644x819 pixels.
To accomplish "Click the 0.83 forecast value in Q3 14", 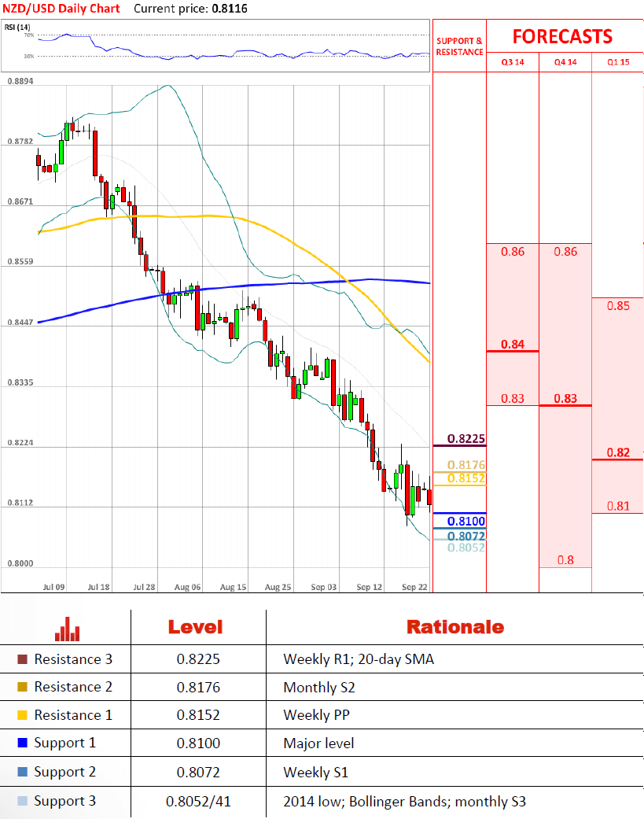I will tap(513, 399).
